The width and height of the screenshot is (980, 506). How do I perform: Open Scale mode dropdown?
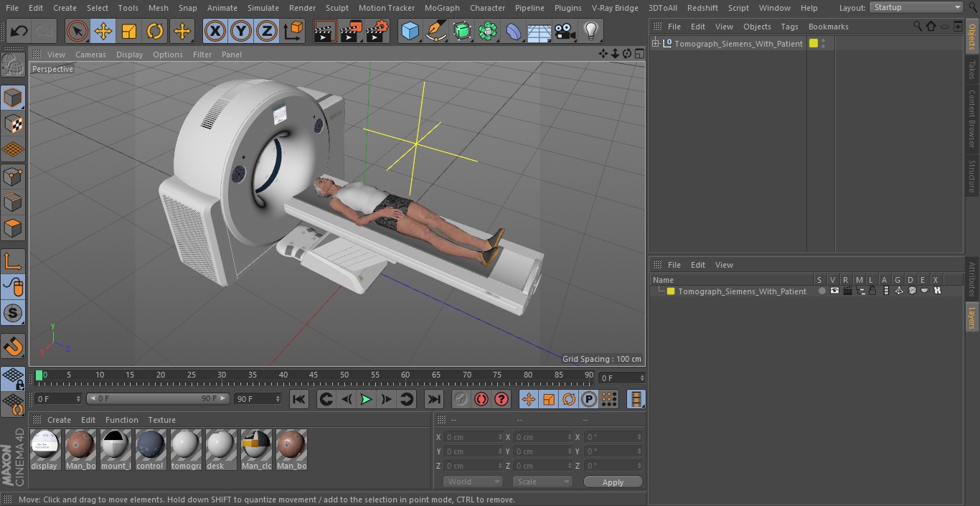(542, 482)
